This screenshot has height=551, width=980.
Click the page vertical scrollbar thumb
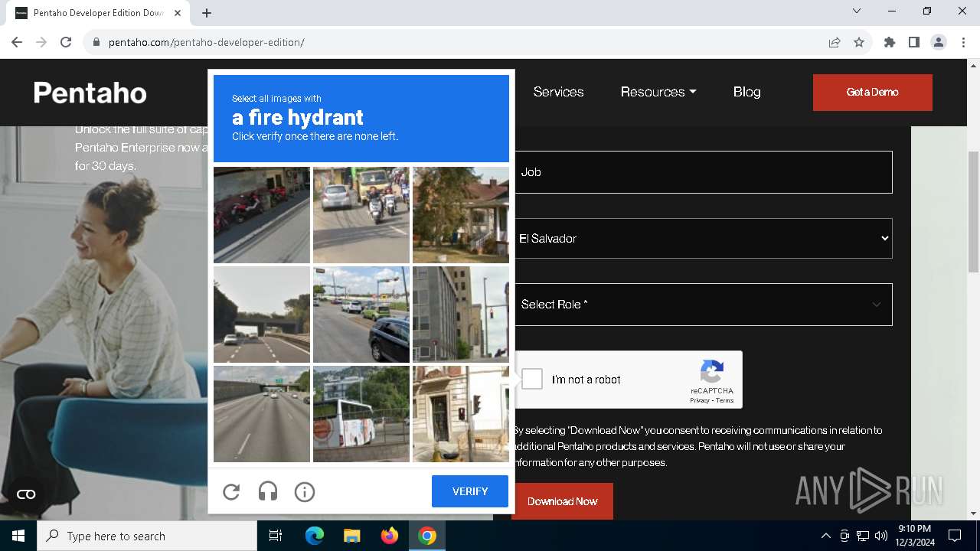(974, 212)
